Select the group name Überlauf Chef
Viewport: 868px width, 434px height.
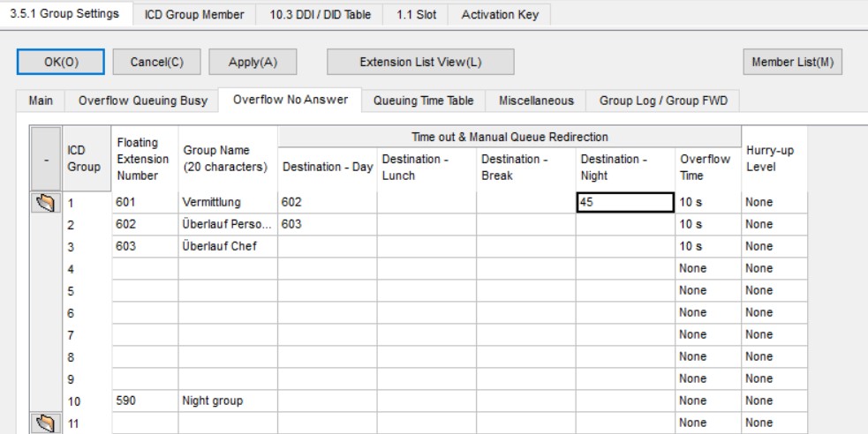228,247
